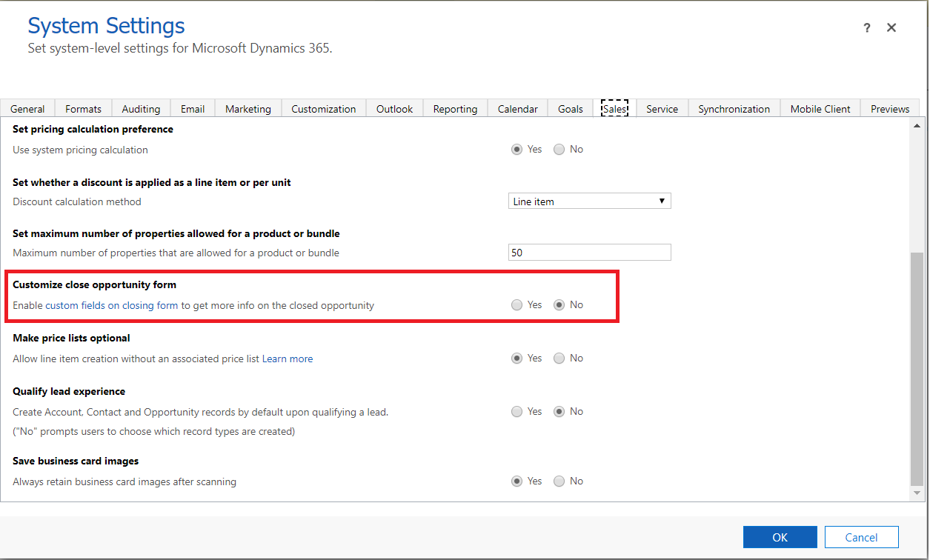Switch to the Formats tab
The image size is (930, 560).
pyautogui.click(x=83, y=109)
